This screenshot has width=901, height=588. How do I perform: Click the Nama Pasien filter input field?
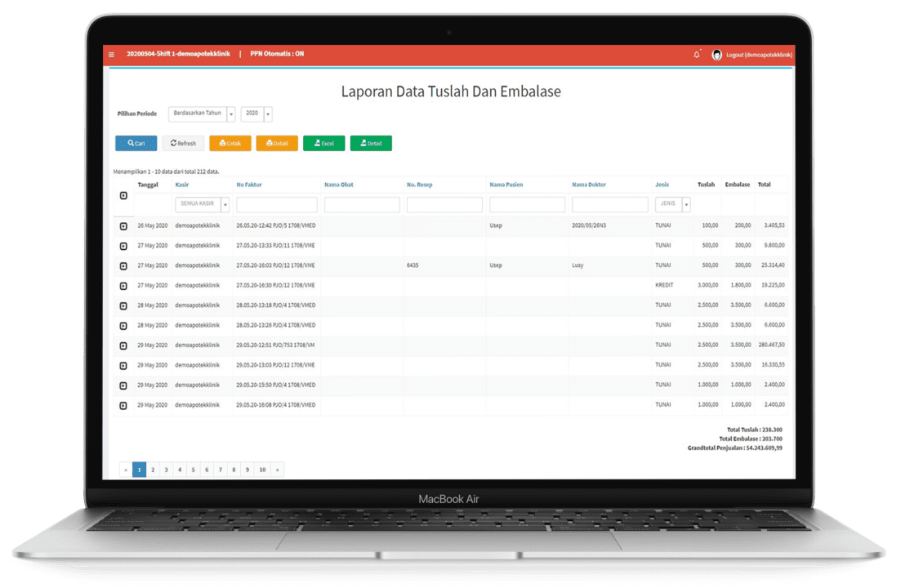(x=527, y=203)
